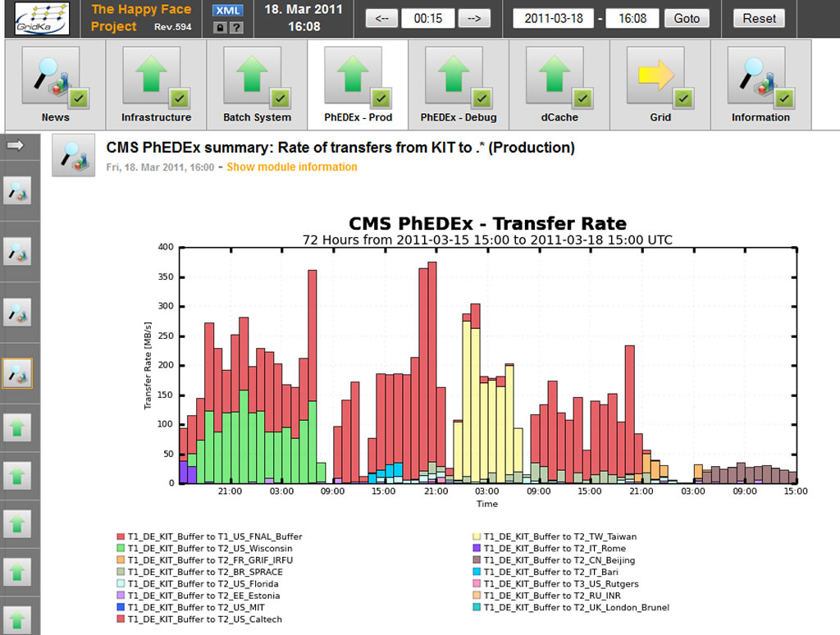This screenshot has height=635, width=840.
Task: Collapse the sidebar with the arrow at its top
Action: coord(16,145)
